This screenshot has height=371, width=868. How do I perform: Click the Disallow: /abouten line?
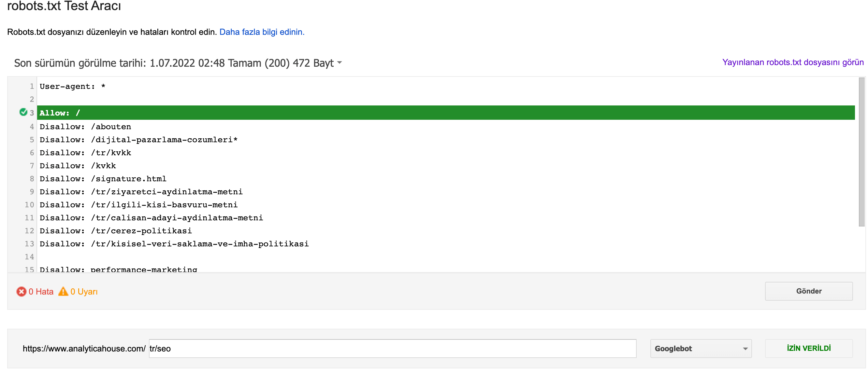click(x=85, y=127)
